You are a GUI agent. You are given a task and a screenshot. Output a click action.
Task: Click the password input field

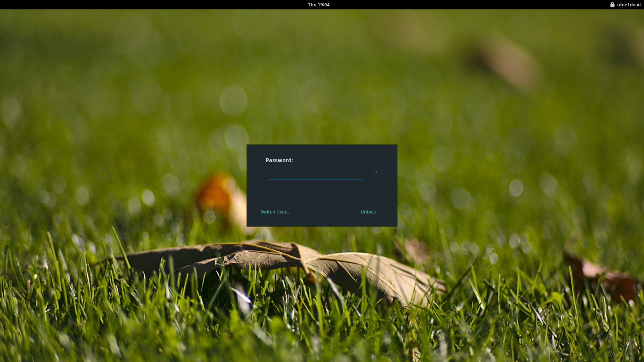[x=315, y=173]
